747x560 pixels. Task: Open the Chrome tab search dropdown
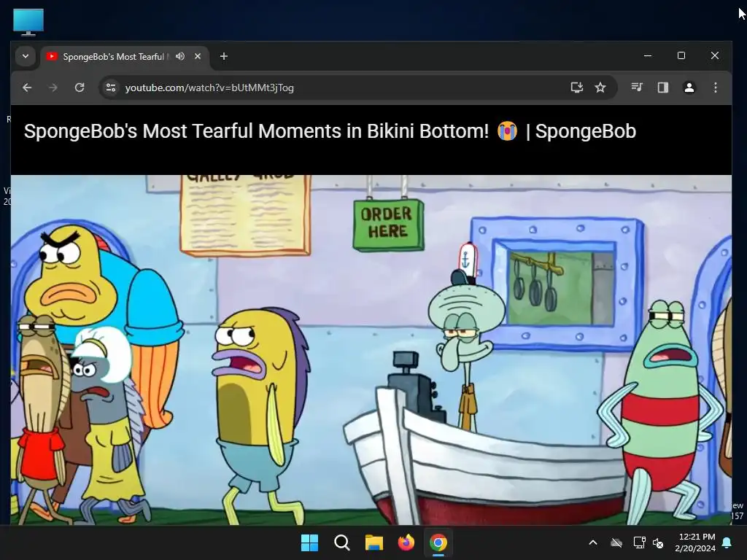(x=26, y=56)
